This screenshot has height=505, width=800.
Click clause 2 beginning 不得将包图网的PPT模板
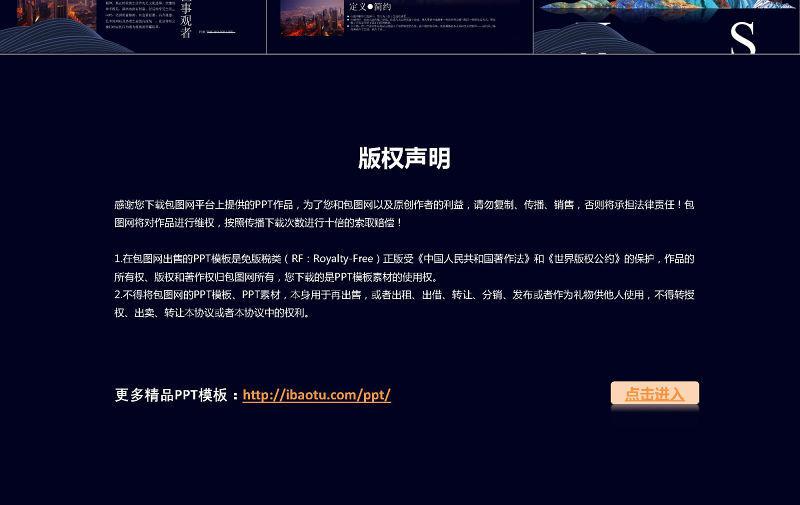[404, 303]
